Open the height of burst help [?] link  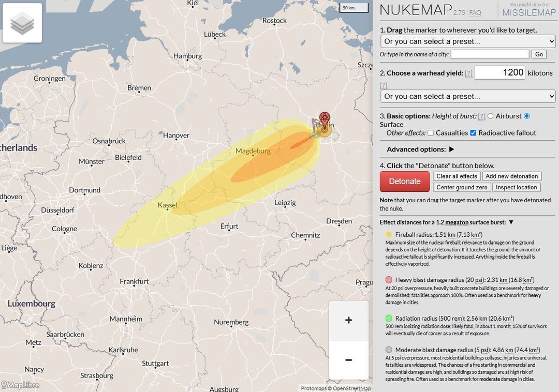(482, 116)
